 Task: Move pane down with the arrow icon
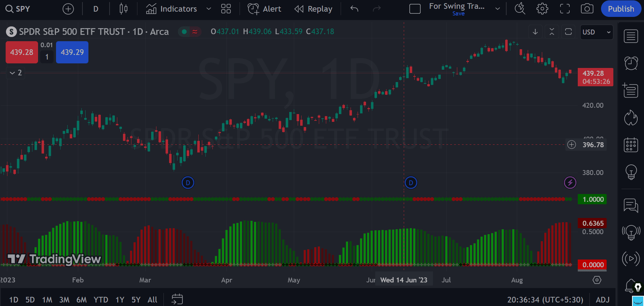click(x=535, y=32)
